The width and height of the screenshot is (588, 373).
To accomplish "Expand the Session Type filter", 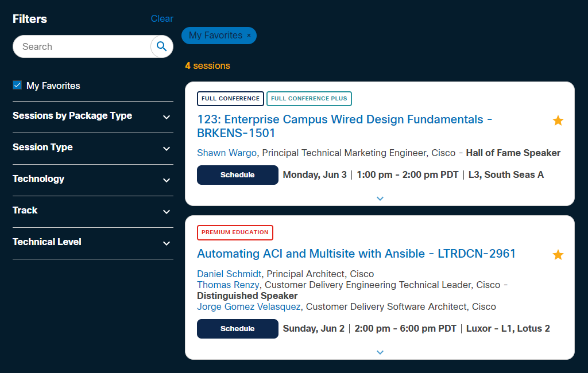I will pos(92,147).
